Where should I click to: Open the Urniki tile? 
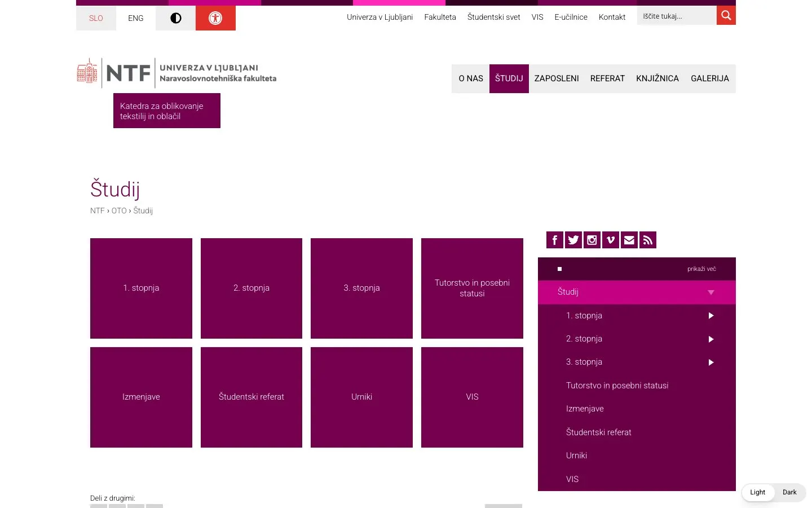361,397
